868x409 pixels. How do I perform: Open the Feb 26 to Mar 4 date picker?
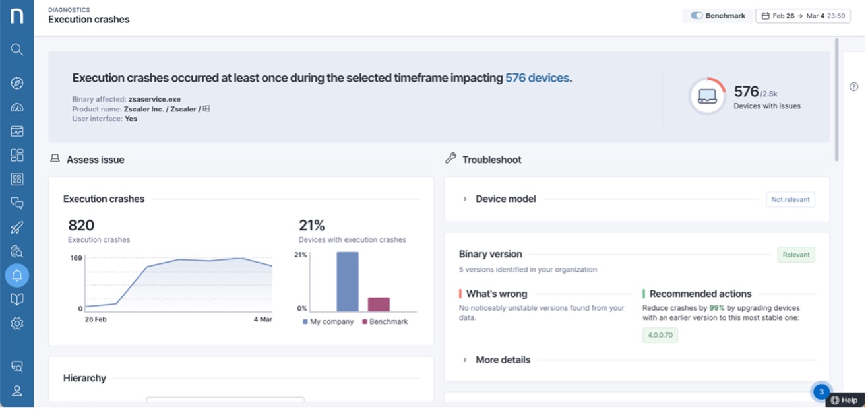(803, 16)
